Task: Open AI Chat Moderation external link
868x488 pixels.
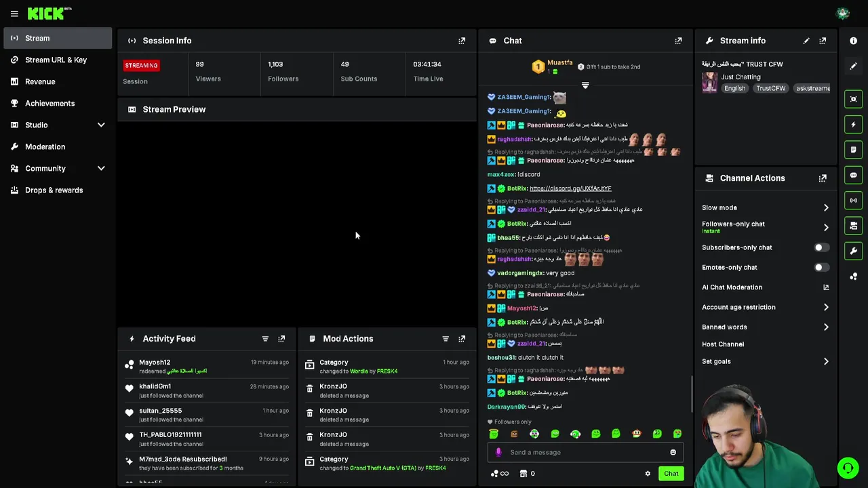Action: point(826,287)
